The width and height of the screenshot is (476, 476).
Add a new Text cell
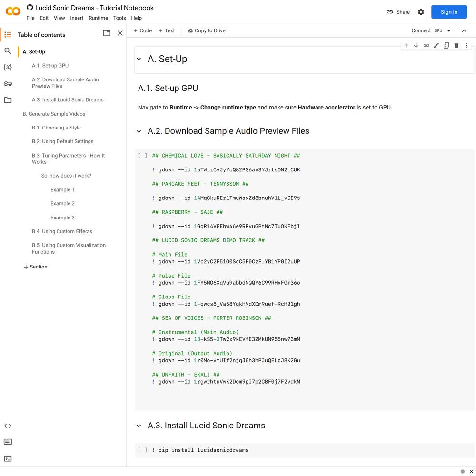[x=167, y=30]
